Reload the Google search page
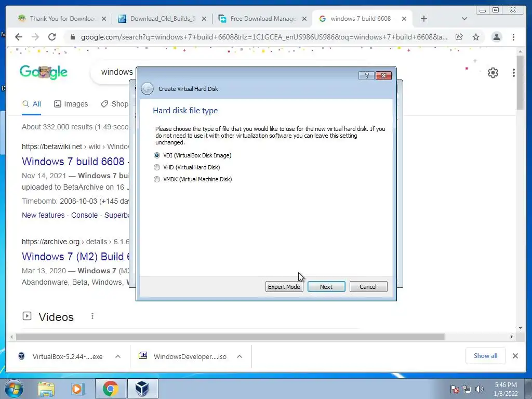The width and height of the screenshot is (532, 399). tap(52, 37)
